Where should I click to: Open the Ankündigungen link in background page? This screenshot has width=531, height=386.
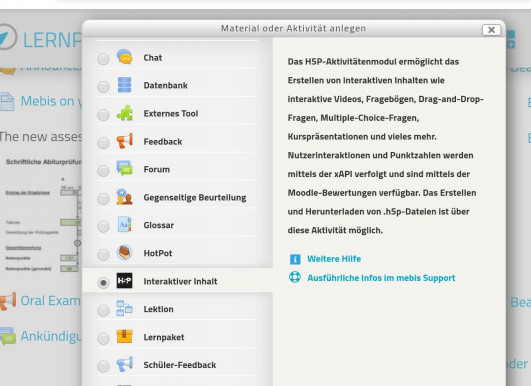(51, 336)
